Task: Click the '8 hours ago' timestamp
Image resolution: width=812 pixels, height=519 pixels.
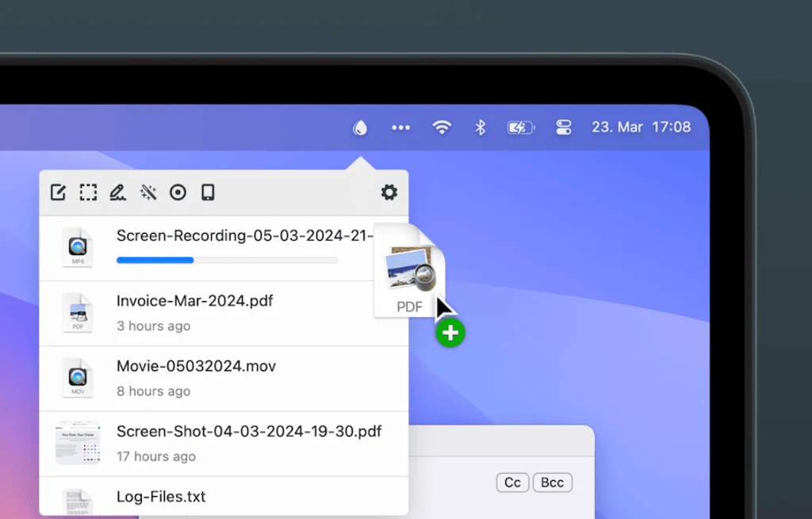Action: [x=153, y=391]
